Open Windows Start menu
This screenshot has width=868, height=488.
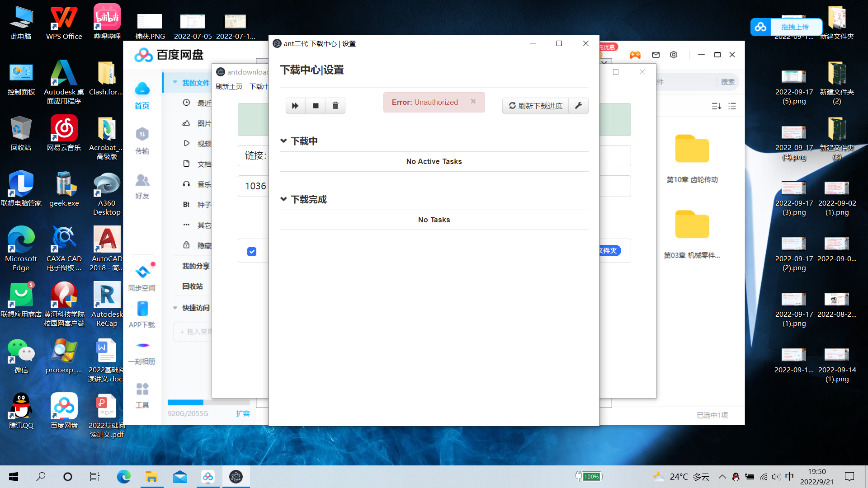pyautogui.click(x=14, y=477)
